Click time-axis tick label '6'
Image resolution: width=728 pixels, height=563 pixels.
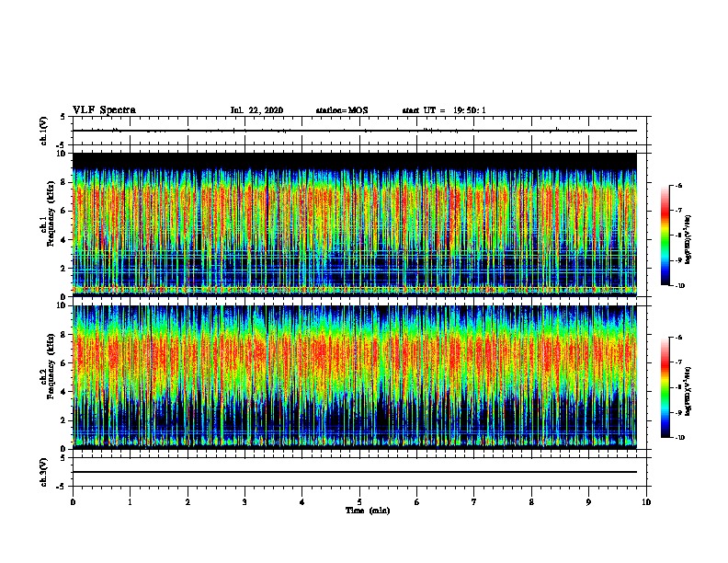(417, 502)
